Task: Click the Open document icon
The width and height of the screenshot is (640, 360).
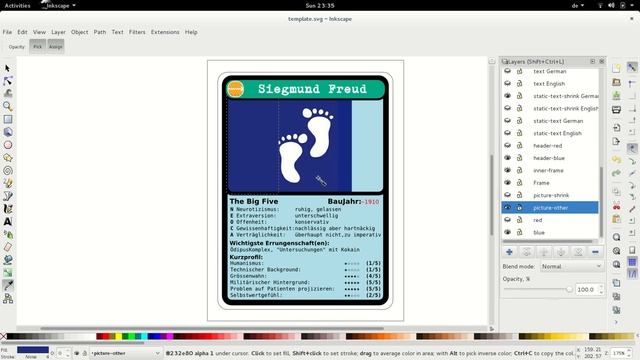Action: pos(616,82)
